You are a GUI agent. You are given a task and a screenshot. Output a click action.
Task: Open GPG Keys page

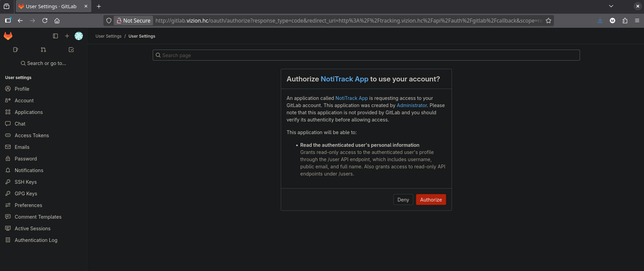point(43,194)
